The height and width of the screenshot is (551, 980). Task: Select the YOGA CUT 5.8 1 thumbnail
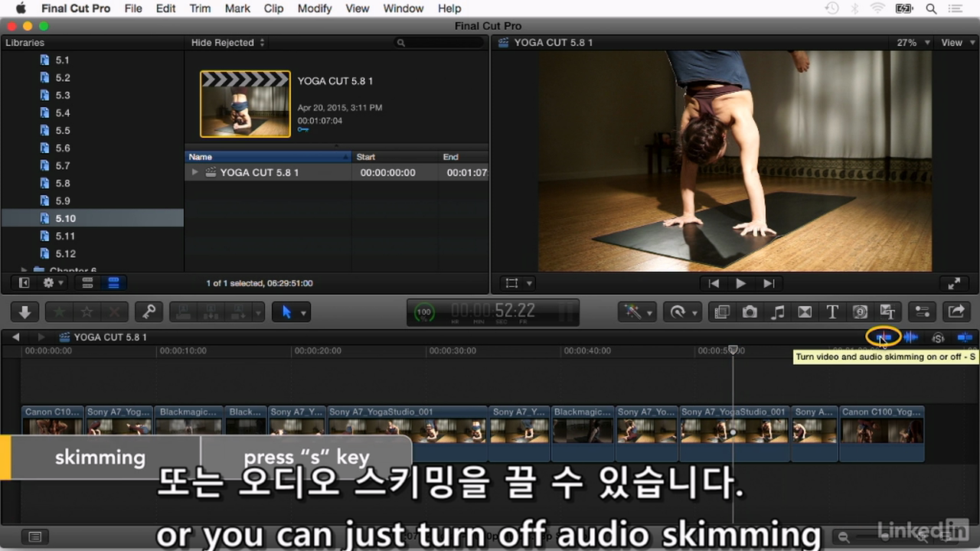click(245, 104)
